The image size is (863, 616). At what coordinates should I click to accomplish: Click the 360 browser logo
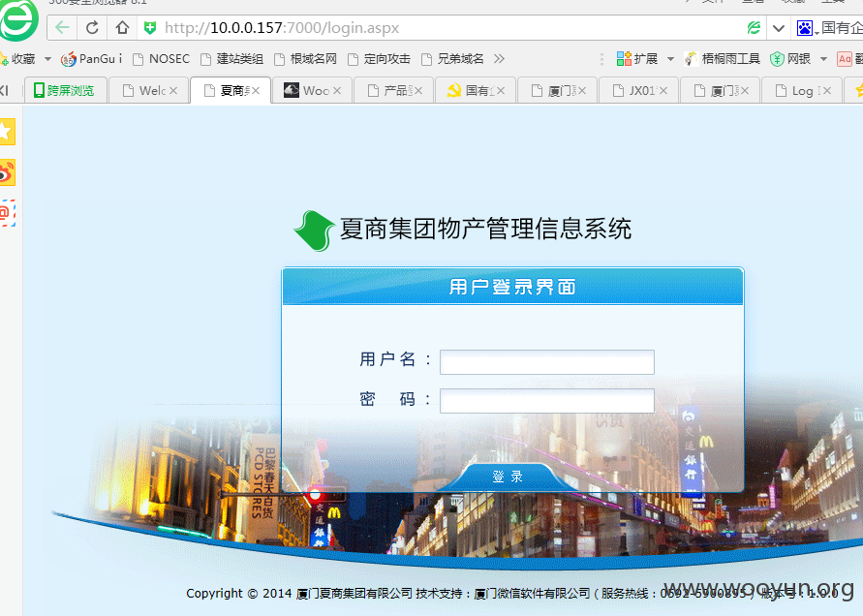click(x=17, y=19)
